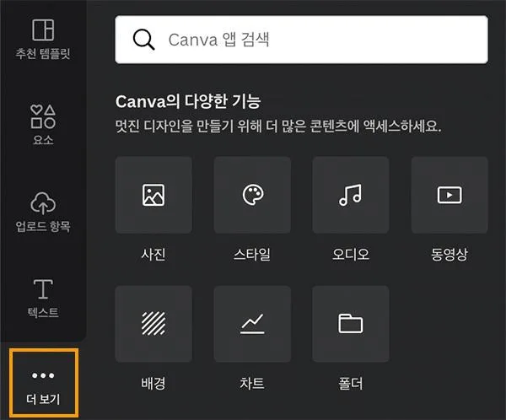Open the 폴더 folder tile
Viewport: 506px width, 420px height.
click(x=351, y=324)
